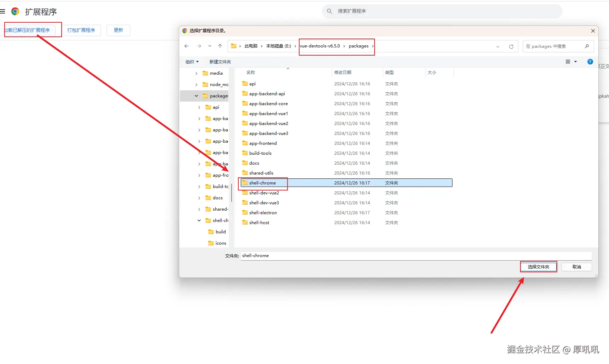Open address bar history dropdown
609x364 pixels.
pyautogui.click(x=498, y=46)
